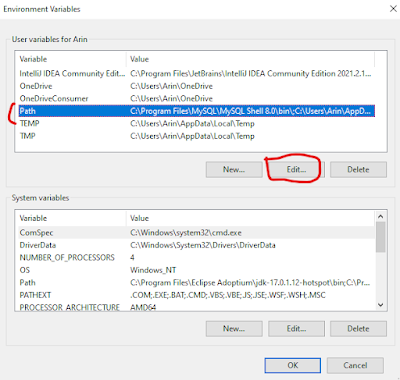
Task: Select the OneDrive user variable row
Action: coord(197,86)
